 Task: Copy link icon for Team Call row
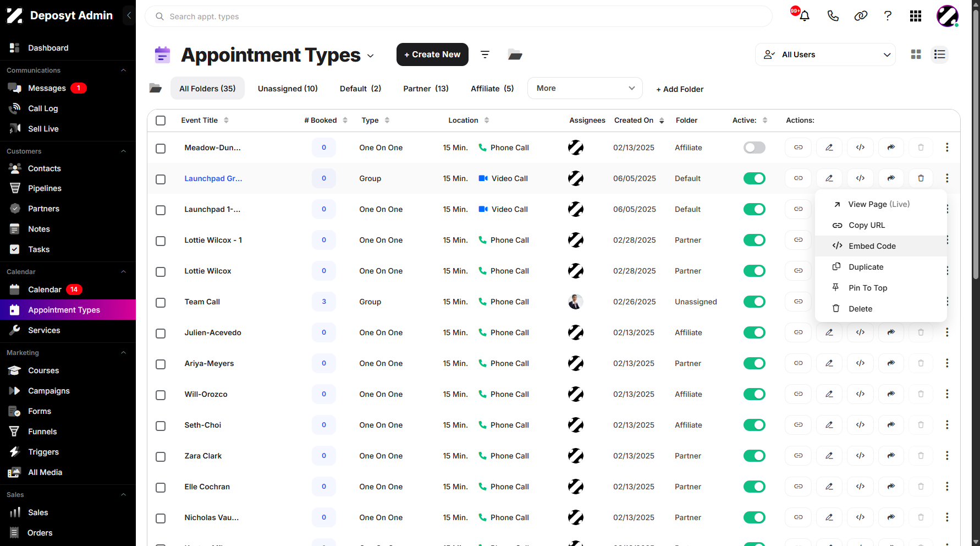[x=798, y=302]
